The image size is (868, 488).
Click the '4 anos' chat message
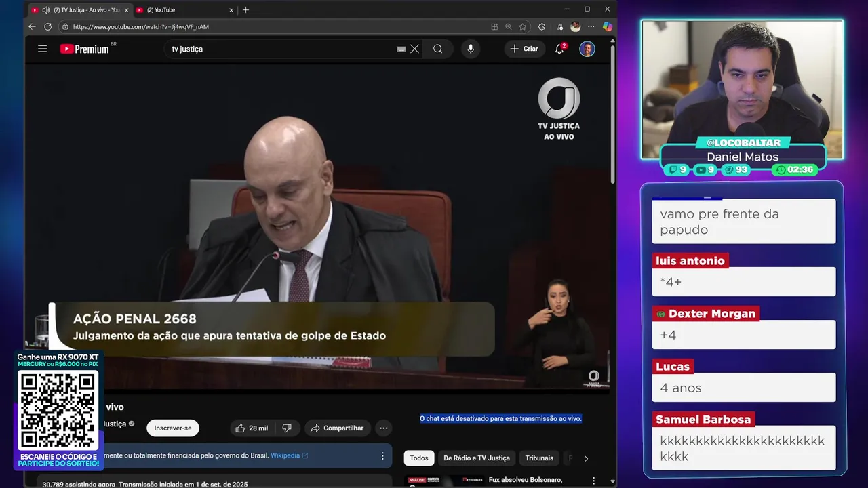click(x=744, y=388)
